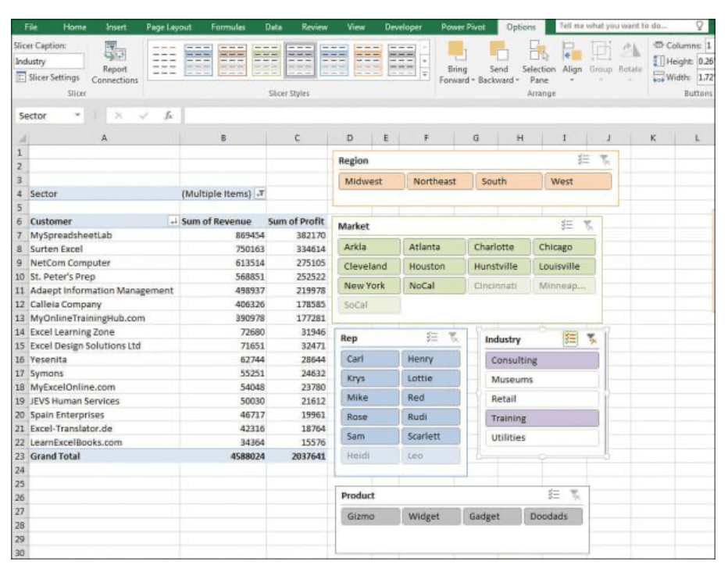Viewport: 728px width, 572px height.
Task: Clear filter on Product slicer
Action: pyautogui.click(x=575, y=495)
